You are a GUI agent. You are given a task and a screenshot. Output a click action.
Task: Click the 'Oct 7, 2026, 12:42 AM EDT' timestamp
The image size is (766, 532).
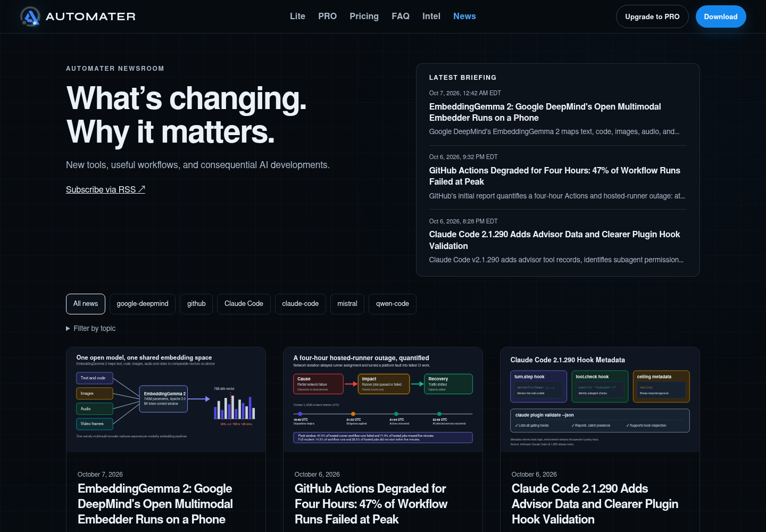465,93
